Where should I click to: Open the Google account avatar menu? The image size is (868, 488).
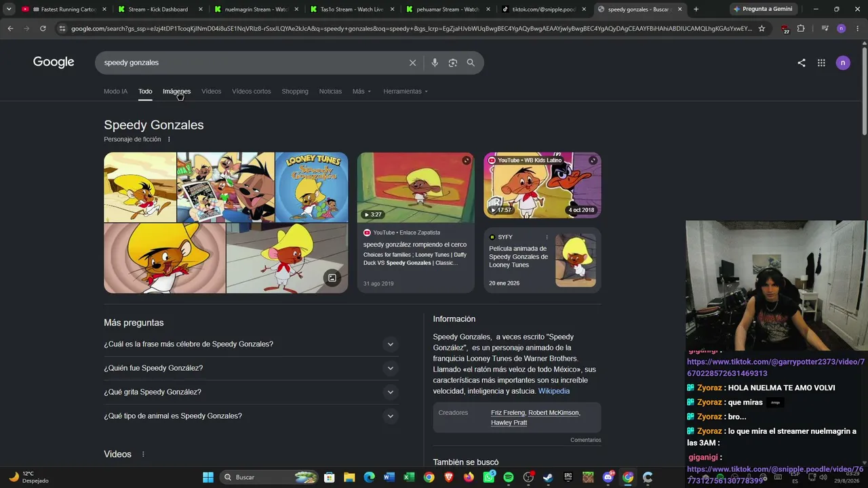pos(843,62)
